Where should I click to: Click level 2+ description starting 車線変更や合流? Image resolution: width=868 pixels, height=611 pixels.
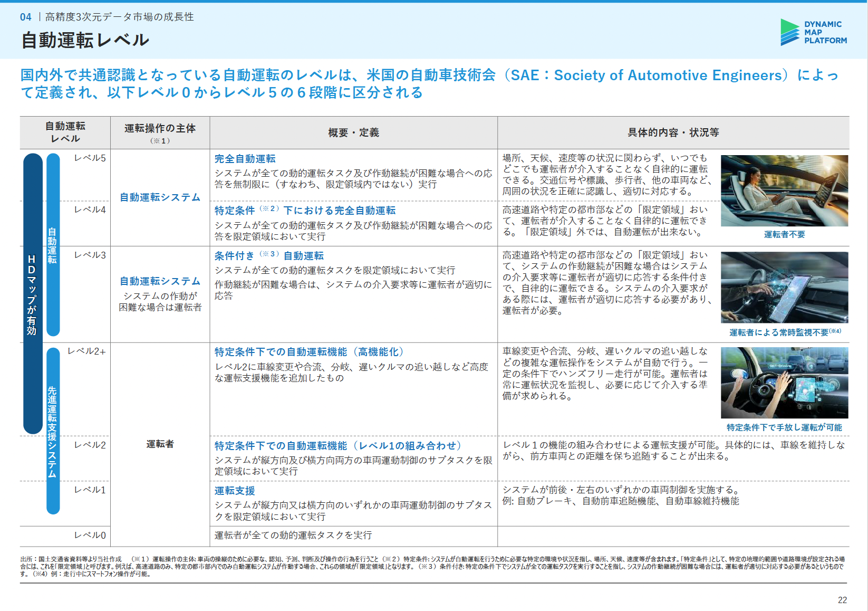[605, 374]
